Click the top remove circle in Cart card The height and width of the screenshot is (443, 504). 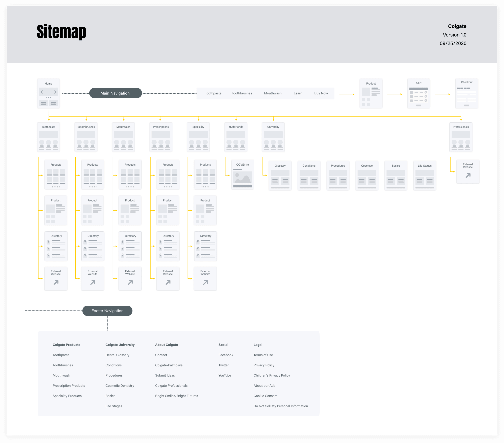(x=426, y=92)
